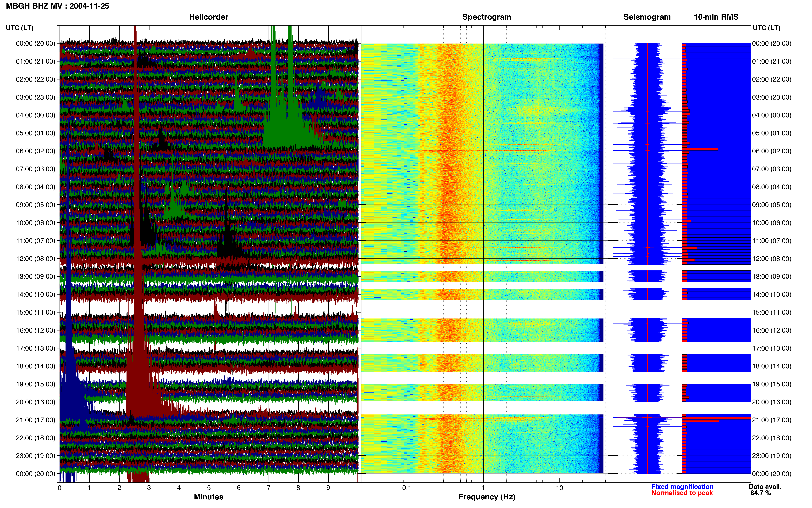The height and width of the screenshot is (508, 812).
Task: Click the Frequency (Hz) axis label
Action: 487,497
